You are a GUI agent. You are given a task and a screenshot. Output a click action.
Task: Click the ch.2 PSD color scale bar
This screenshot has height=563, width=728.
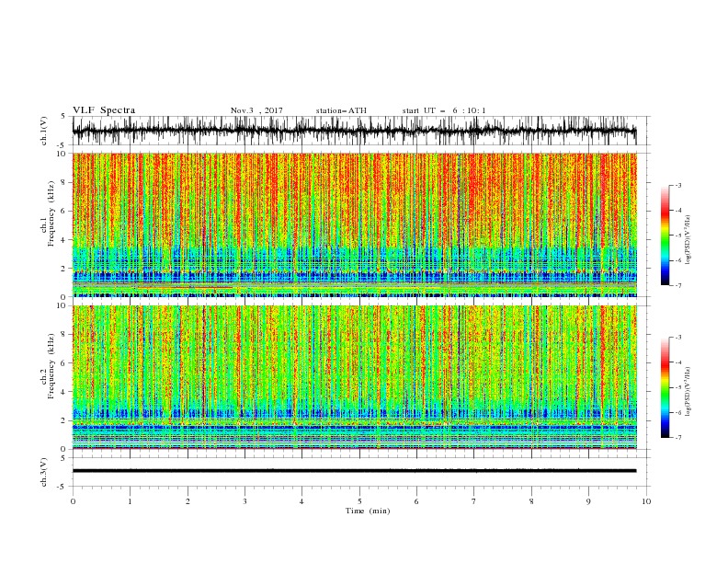tap(665, 387)
